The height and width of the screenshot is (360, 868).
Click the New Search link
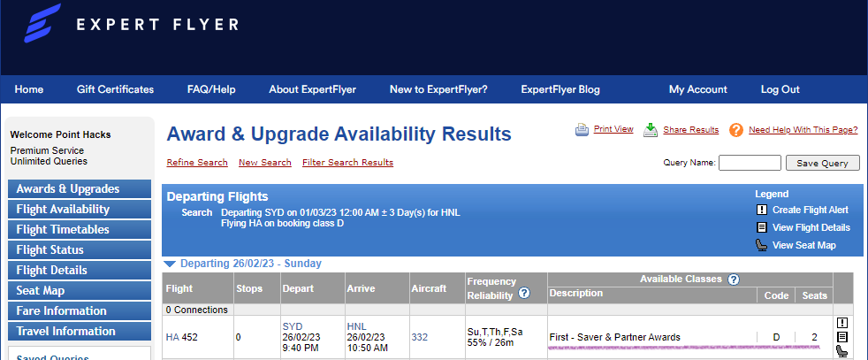tap(264, 162)
